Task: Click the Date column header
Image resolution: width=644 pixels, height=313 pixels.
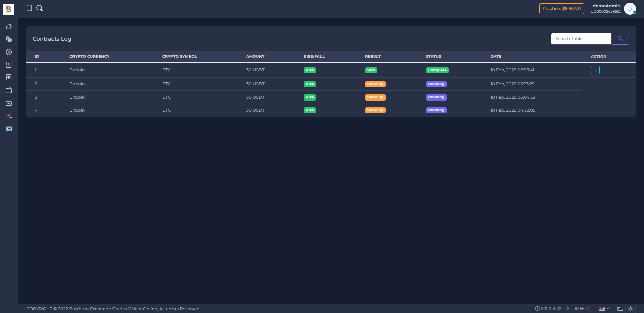Action: pyautogui.click(x=496, y=56)
